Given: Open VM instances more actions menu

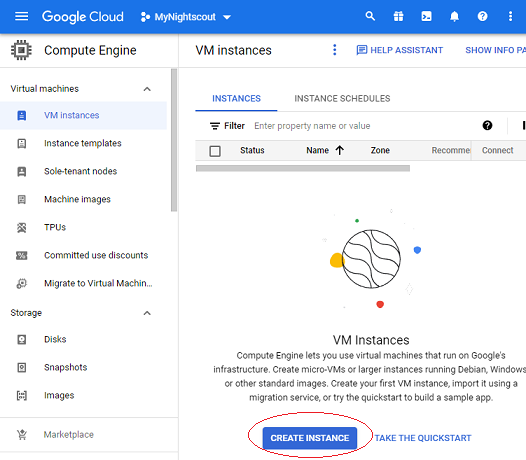Looking at the screenshot, I should tap(334, 50).
